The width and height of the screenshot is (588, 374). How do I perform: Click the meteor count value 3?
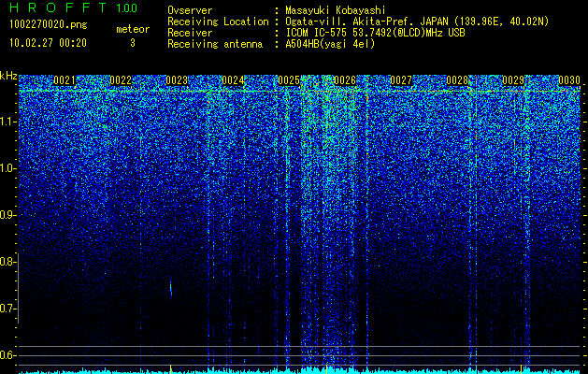click(133, 43)
